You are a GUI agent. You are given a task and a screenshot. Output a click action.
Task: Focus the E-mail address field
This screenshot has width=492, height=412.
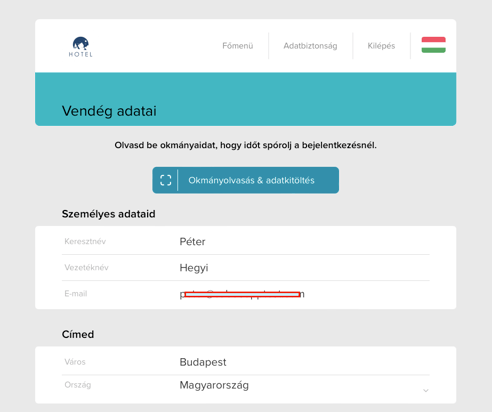tap(246, 294)
